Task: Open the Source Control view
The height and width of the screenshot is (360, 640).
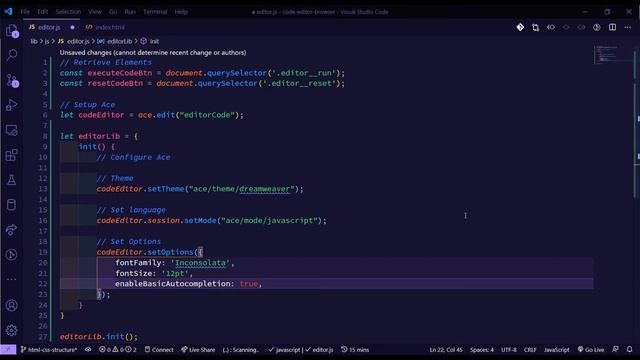Action: point(12,80)
